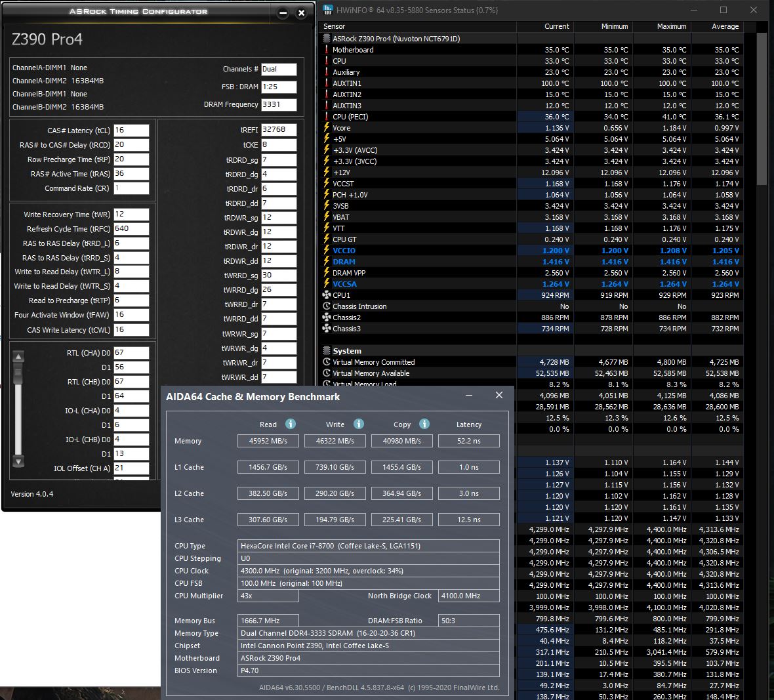The image size is (774, 700).
Task: Click the Write info icon in AIDA64
Action: [359, 424]
